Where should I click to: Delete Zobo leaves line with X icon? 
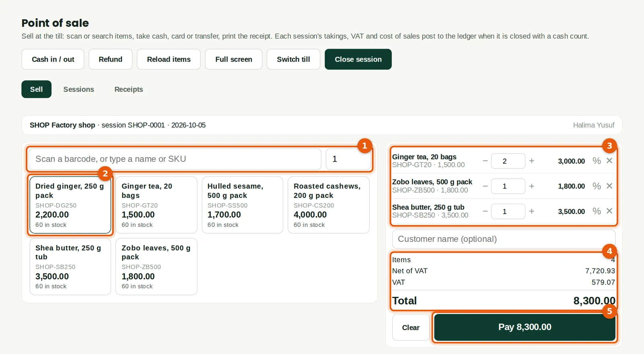(x=609, y=186)
